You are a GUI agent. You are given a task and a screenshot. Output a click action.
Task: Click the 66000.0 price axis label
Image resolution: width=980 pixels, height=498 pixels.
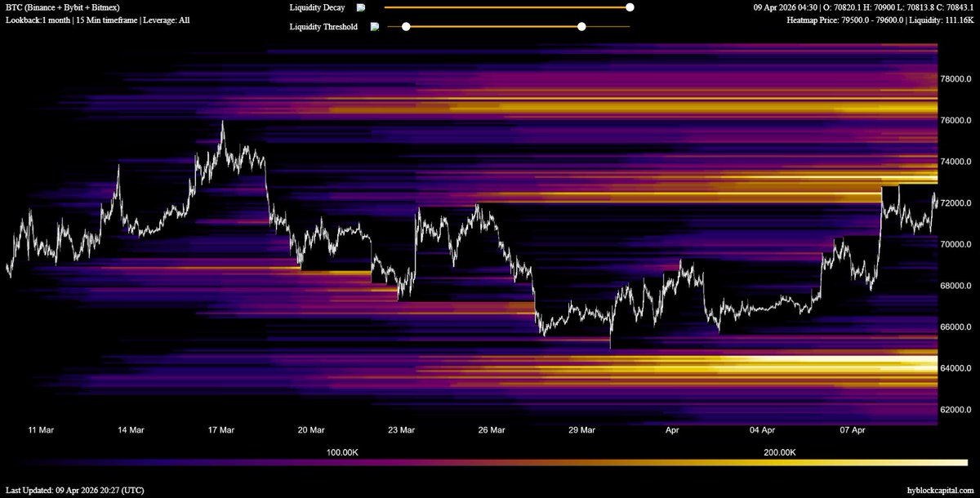[x=954, y=327]
